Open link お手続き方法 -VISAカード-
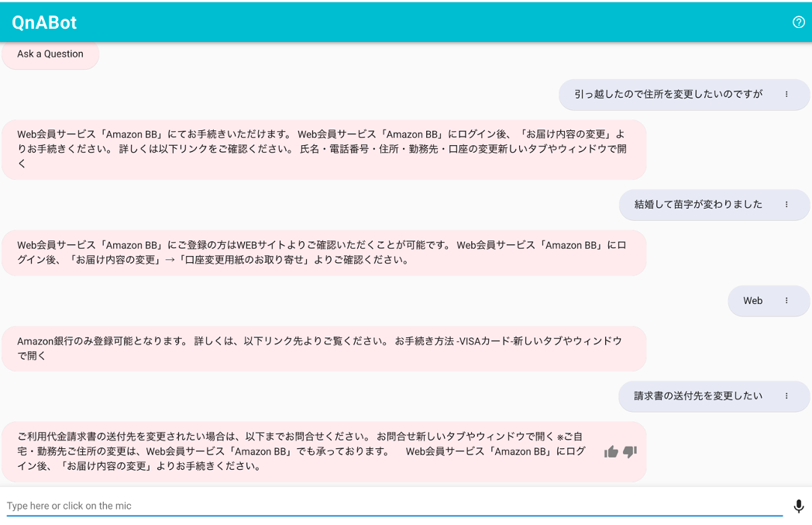Viewport: 812px width, 525px height. pos(453,341)
